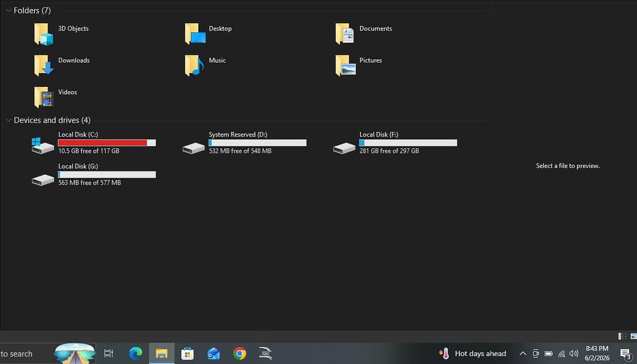Open the Hot days ahead weather widget
This screenshot has height=364, width=637.
[473, 354]
